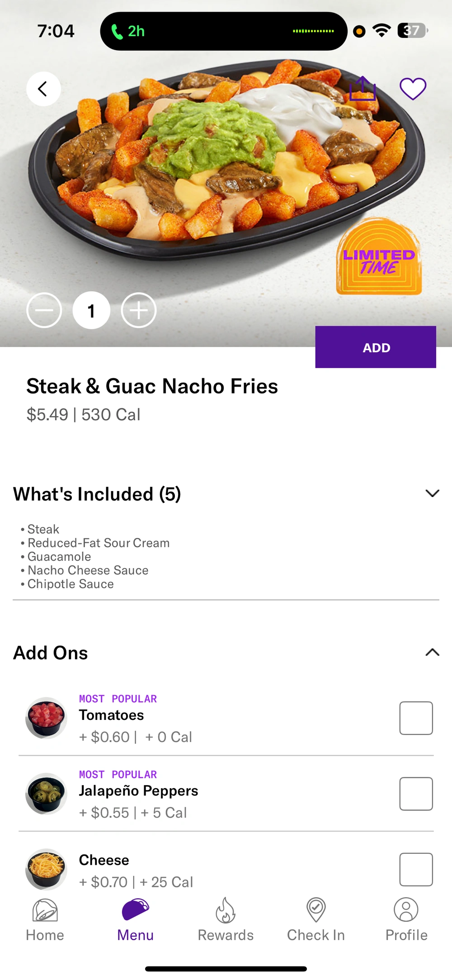
Task: Select the Jalapeño Peppers checkbox
Action: point(416,794)
